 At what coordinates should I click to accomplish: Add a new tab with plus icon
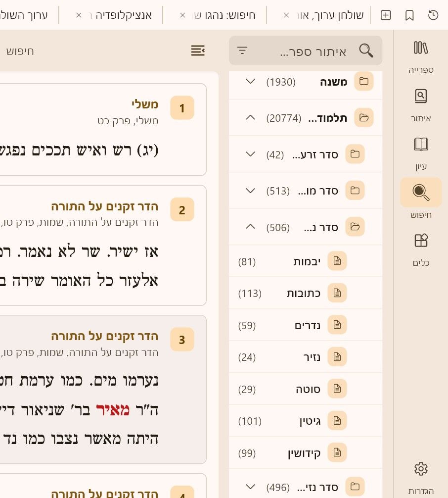click(386, 15)
